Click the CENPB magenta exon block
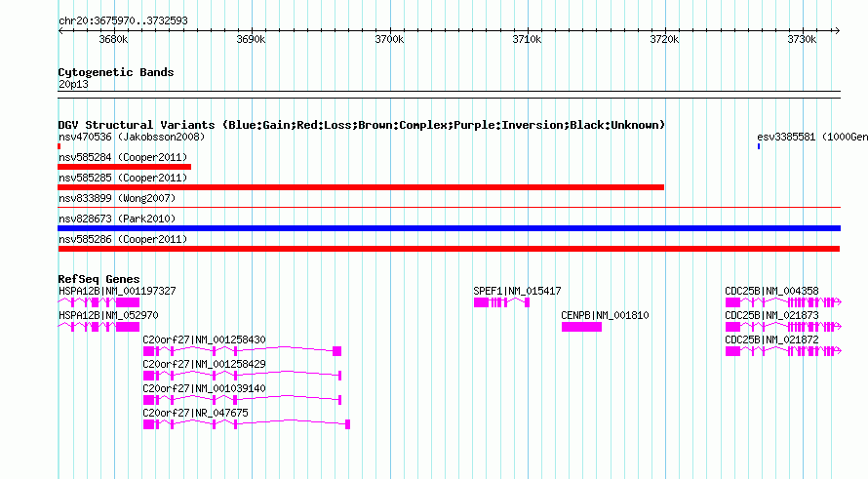Viewport: 868px width, 479px height. pyautogui.click(x=581, y=327)
